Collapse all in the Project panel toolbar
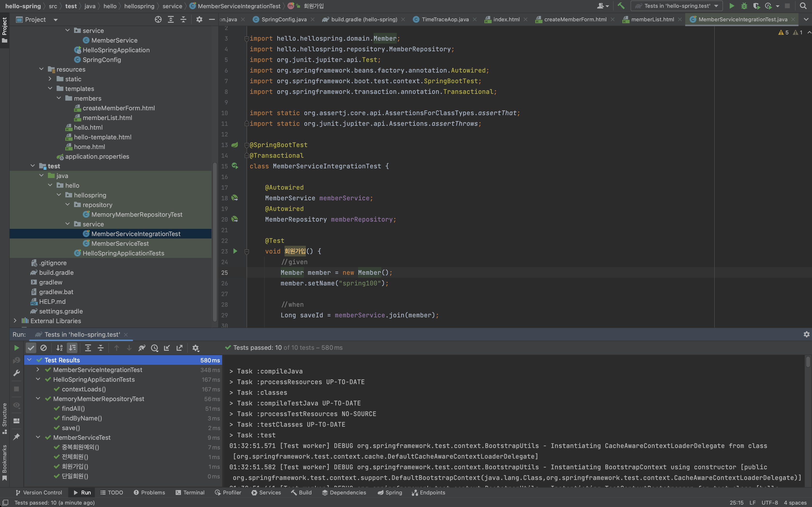Image resolution: width=812 pixels, height=507 pixels. pyautogui.click(x=183, y=19)
